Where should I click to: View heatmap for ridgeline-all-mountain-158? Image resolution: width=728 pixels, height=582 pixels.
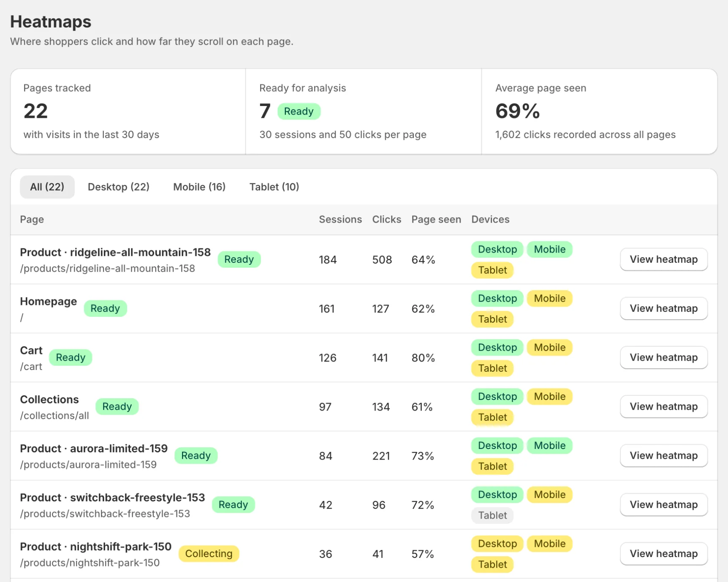(663, 259)
